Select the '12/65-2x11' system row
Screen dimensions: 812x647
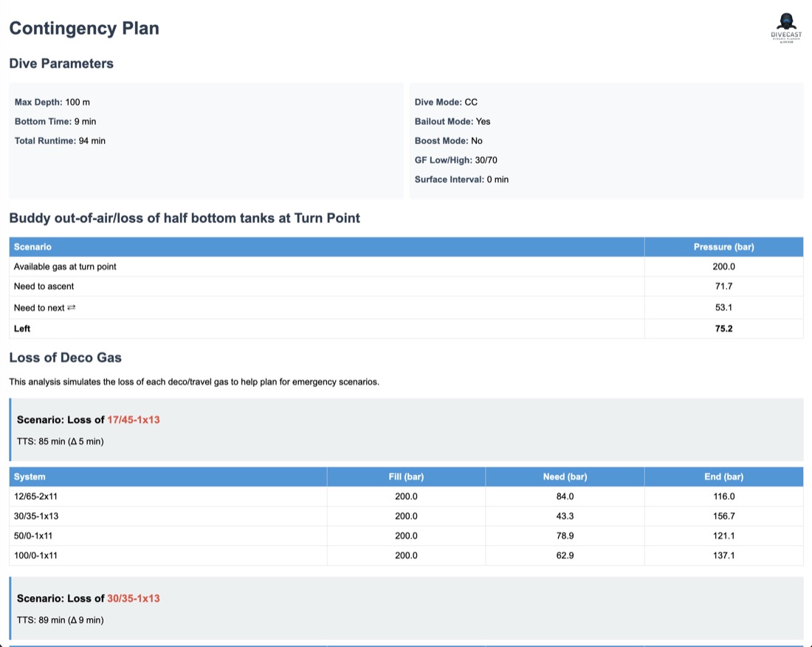pos(406,497)
